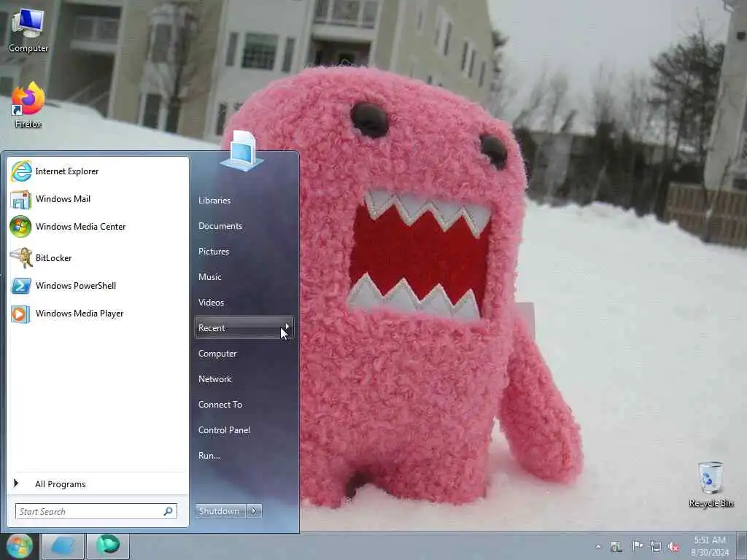Viewport: 747px width, 560px height.
Task: Select the Computer desktop icon
Action: [28, 29]
